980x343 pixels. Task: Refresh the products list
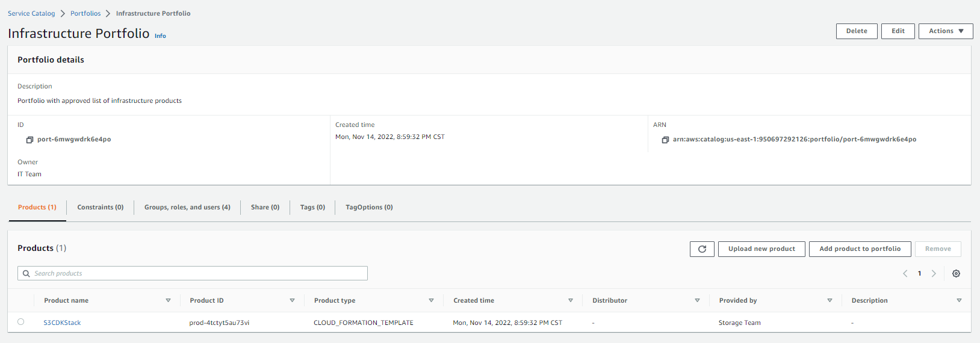point(702,249)
